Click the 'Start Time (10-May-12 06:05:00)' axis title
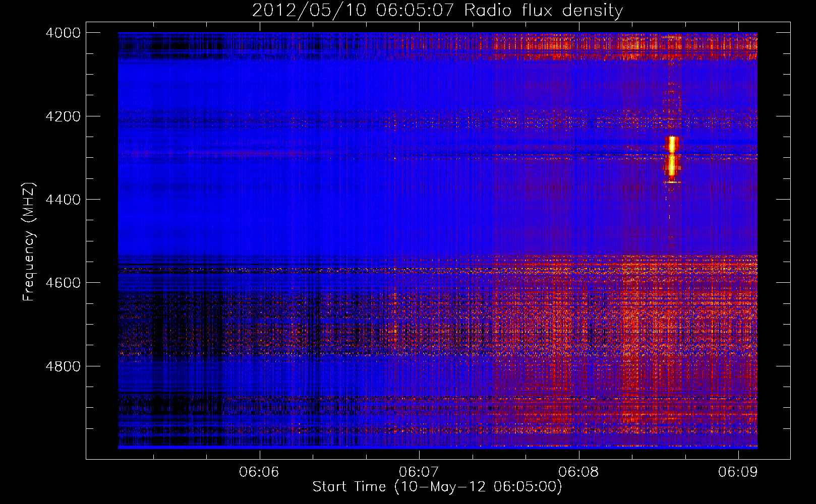Image resolution: width=816 pixels, height=504 pixels. 437,487
